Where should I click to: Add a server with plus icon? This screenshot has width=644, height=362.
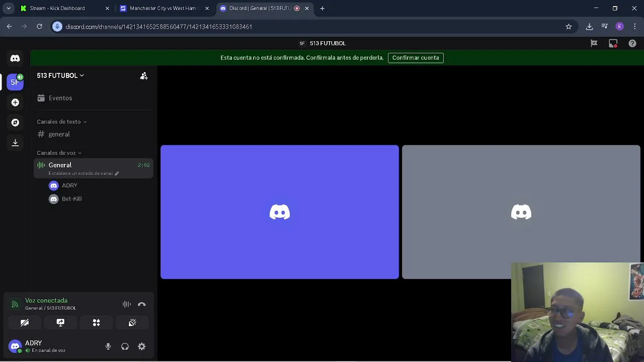point(15,103)
